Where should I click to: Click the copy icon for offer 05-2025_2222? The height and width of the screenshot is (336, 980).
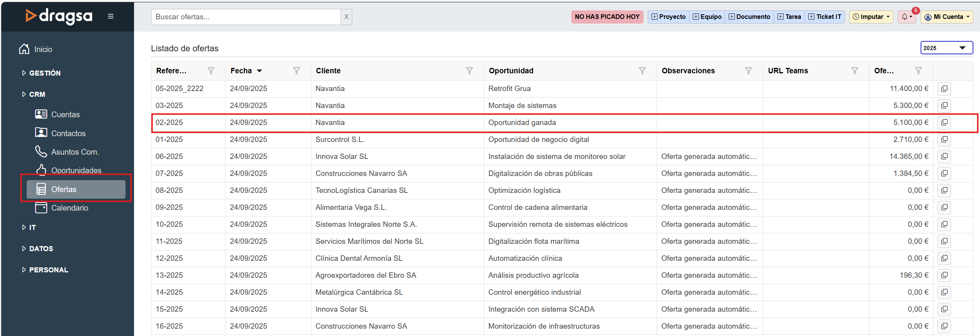944,89
